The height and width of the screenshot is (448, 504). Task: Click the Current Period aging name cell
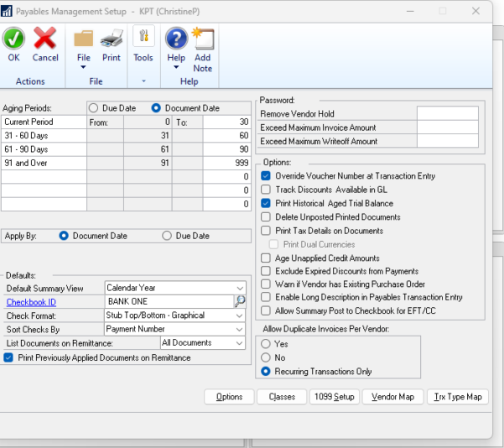tap(44, 122)
